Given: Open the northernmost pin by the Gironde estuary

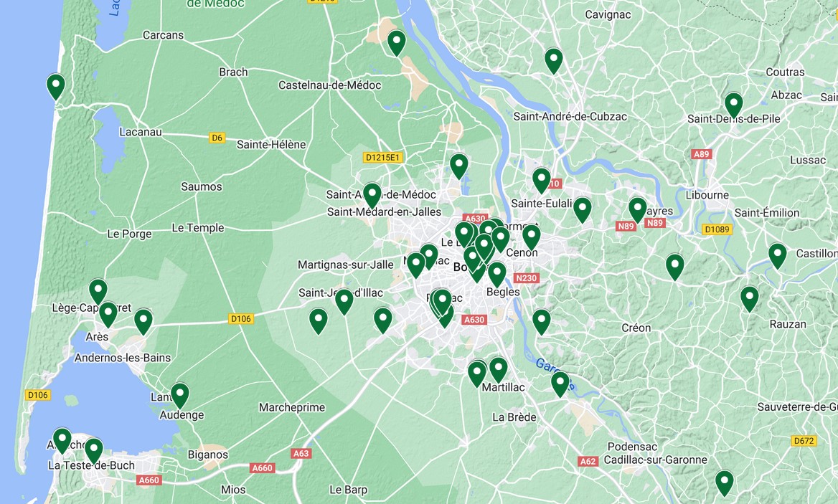Looking at the screenshot, I should pos(396,43).
